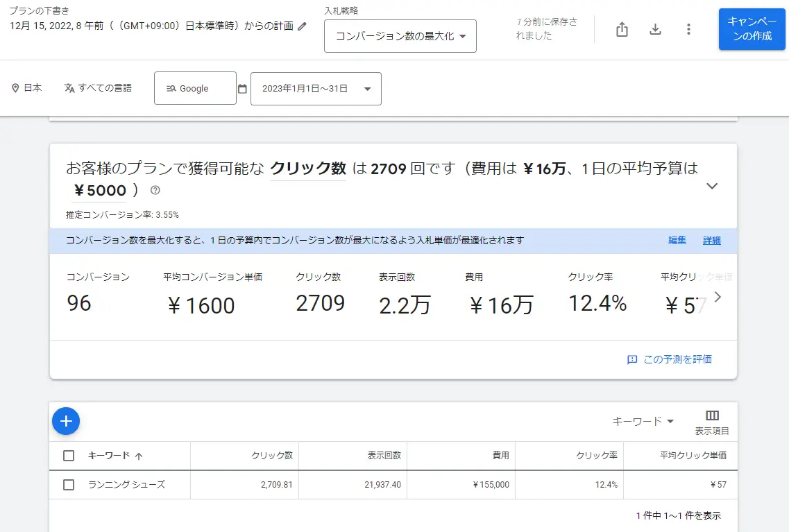Download the plan forecast
The image size is (789, 532).
click(655, 29)
